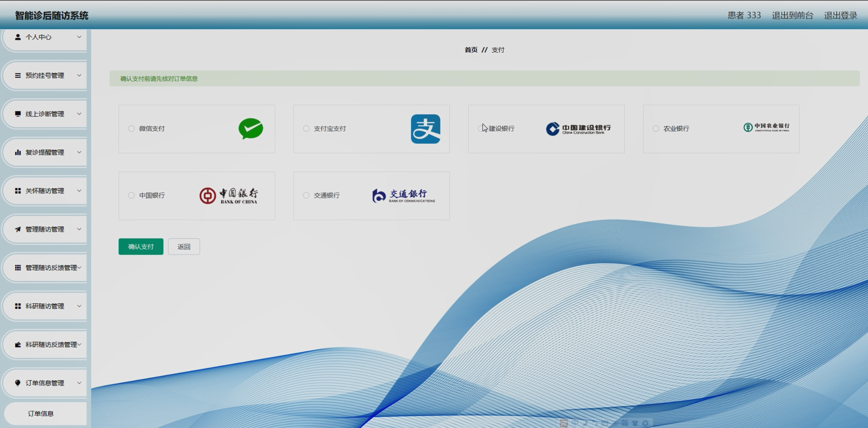Click the bar chart icon beside 复诊提醒管理
This screenshot has width=868, height=428.
[18, 152]
